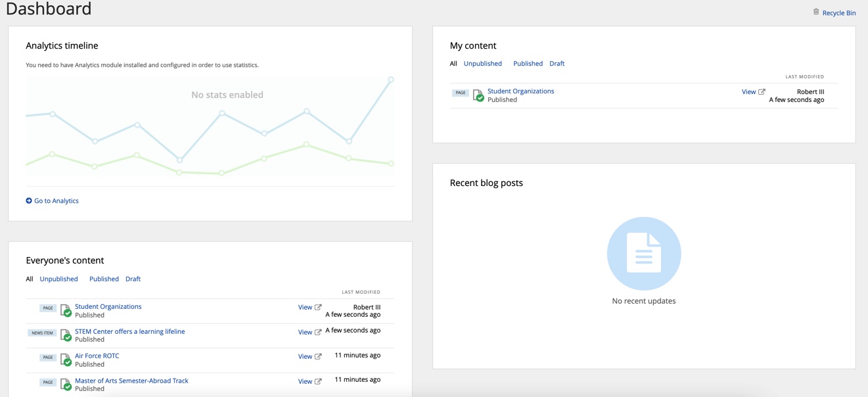Screen dimensions: 868x397
Task: Click the Recycle Bin trash icon
Action: point(816,12)
